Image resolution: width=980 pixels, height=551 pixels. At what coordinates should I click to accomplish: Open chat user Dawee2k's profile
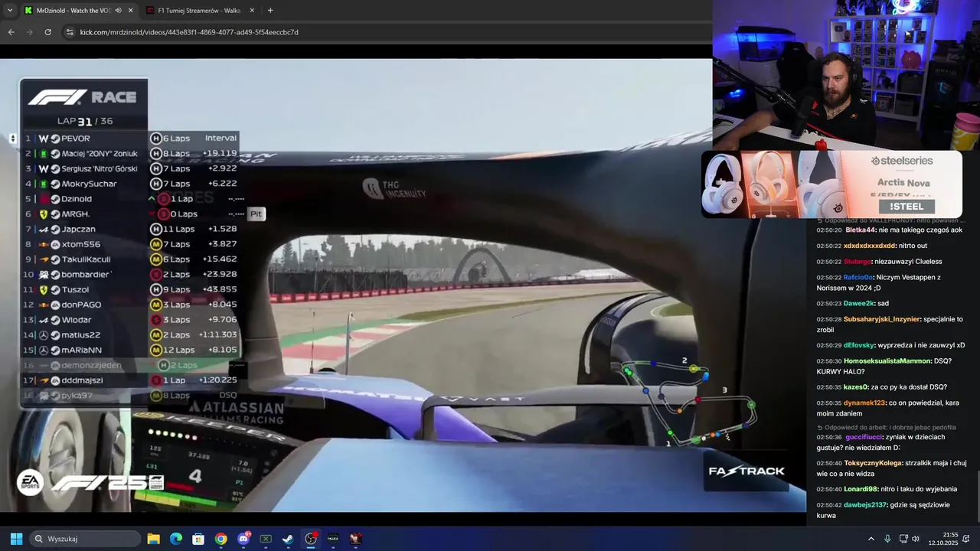859,303
